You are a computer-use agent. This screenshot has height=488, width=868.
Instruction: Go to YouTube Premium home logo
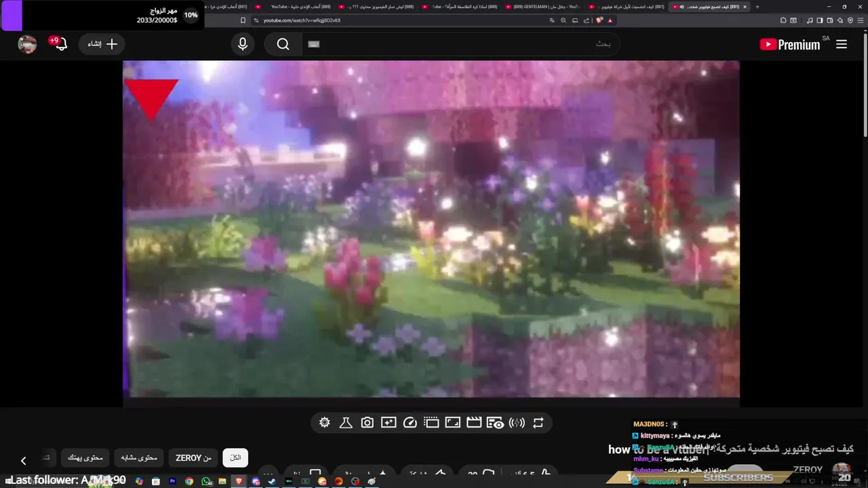click(790, 44)
